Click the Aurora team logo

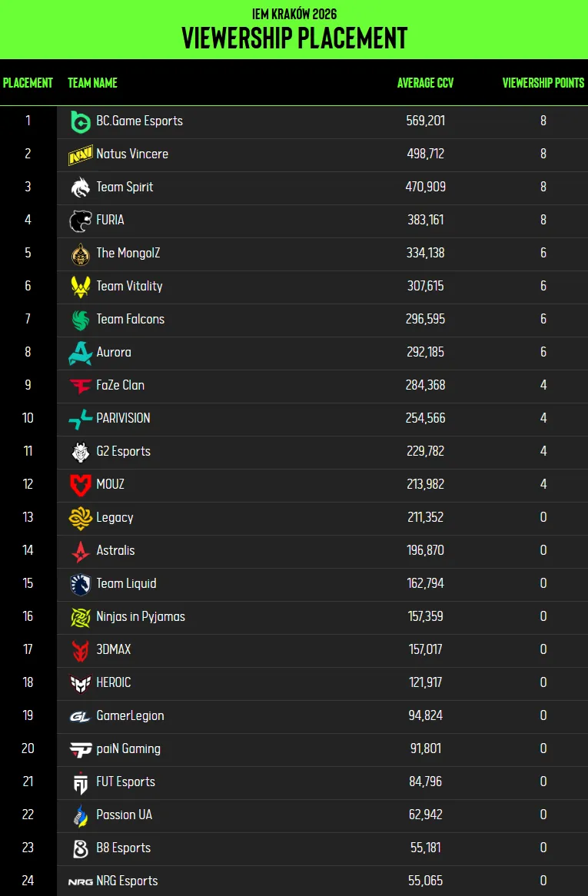[x=80, y=353]
